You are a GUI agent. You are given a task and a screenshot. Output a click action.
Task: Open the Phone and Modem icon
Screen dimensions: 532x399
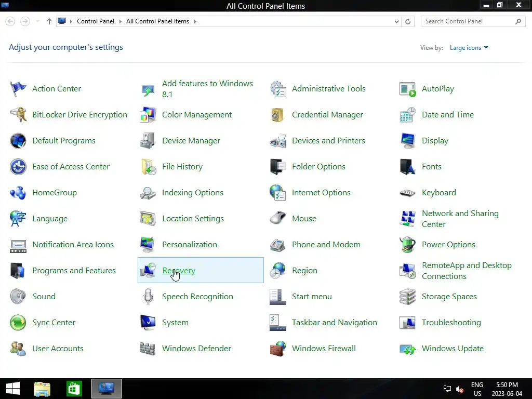click(278, 245)
